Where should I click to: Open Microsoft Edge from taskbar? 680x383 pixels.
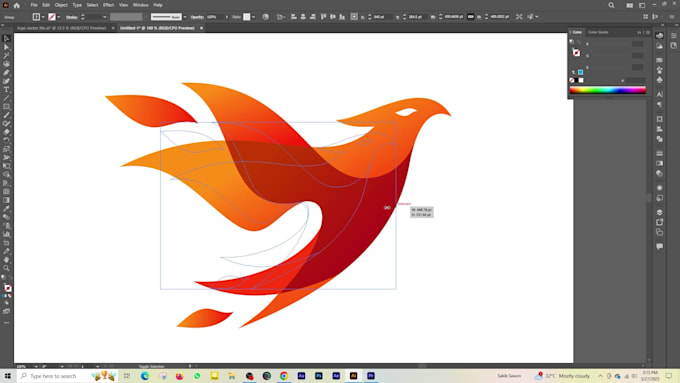[x=144, y=376]
